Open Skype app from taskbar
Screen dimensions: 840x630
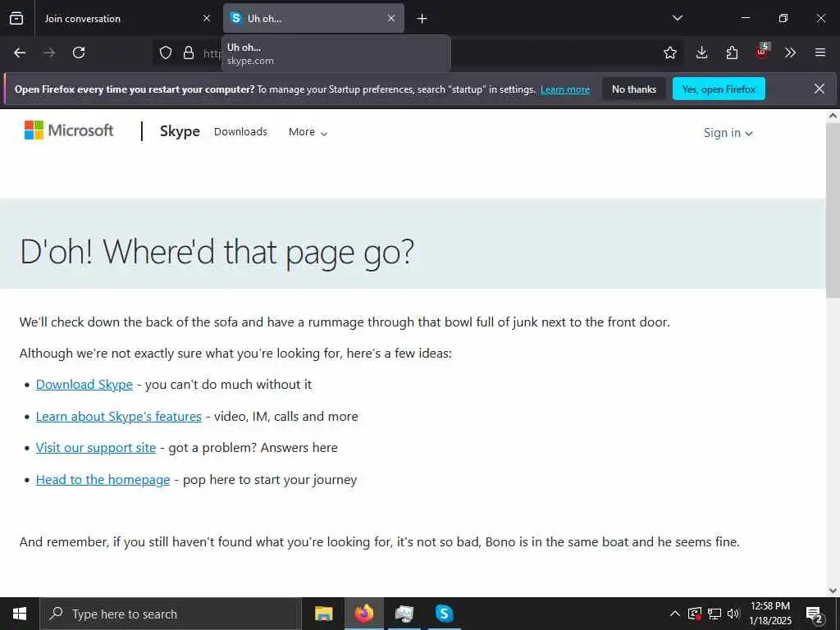444,614
